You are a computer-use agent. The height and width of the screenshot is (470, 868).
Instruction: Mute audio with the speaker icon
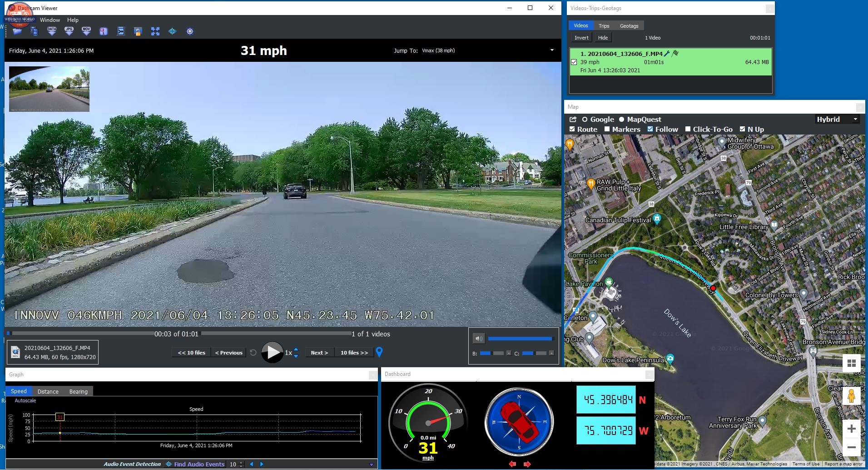pos(479,339)
